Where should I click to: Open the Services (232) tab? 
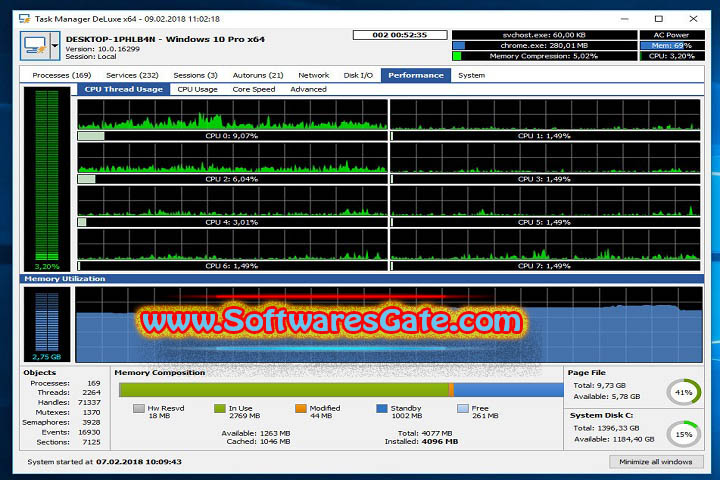point(132,75)
